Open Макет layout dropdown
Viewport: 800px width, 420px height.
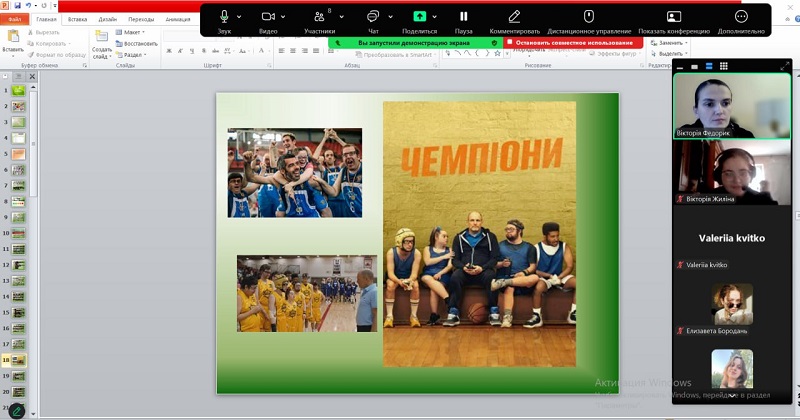point(130,32)
